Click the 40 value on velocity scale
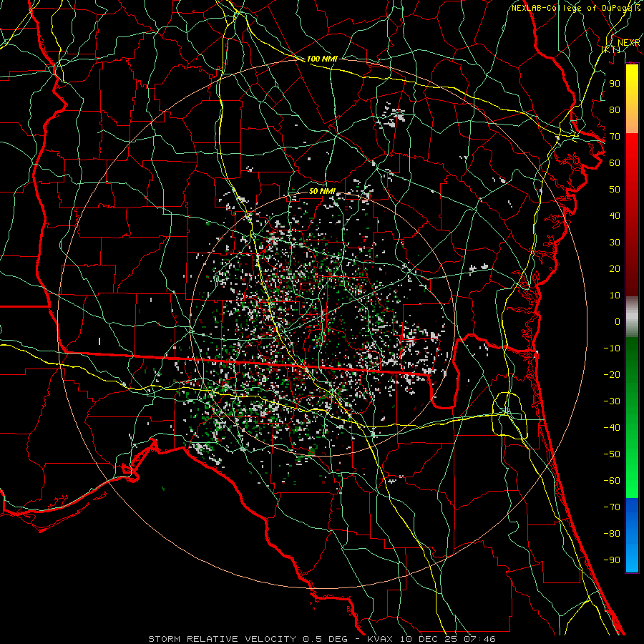The height and width of the screenshot is (644, 644). [x=615, y=215]
